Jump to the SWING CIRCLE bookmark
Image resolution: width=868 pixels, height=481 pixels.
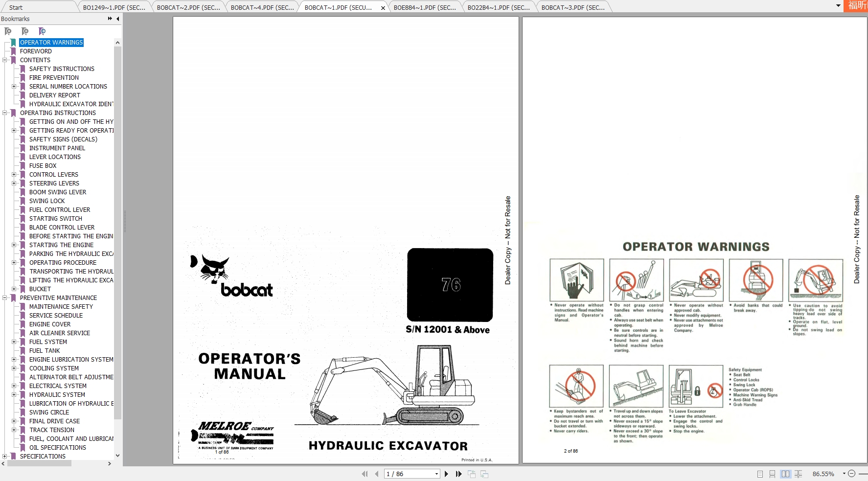(x=49, y=412)
